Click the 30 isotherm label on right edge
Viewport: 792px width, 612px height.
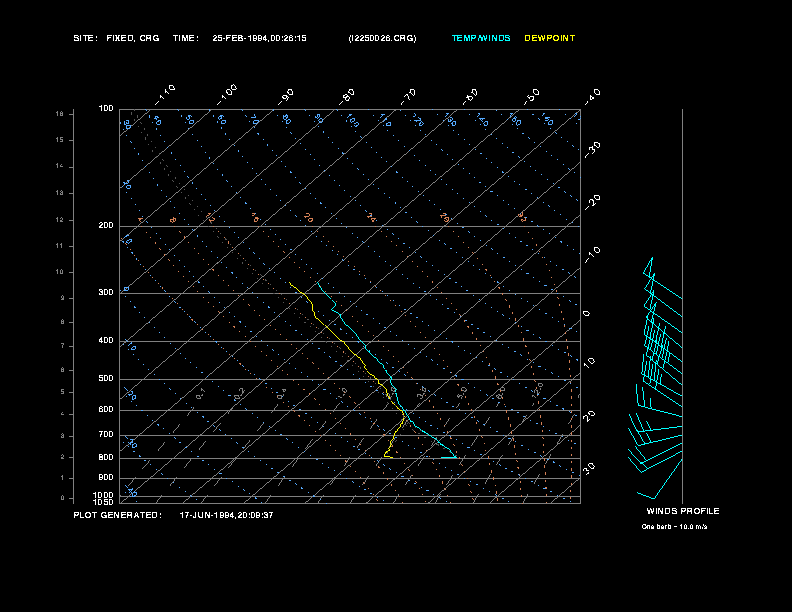click(589, 468)
